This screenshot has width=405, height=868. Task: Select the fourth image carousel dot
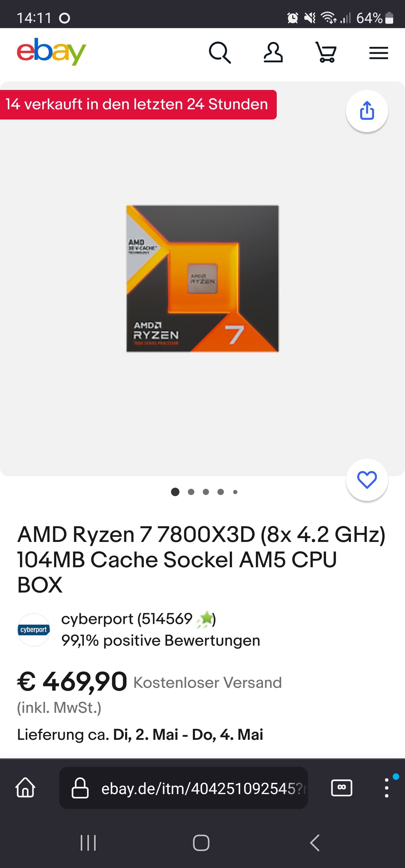tap(220, 492)
